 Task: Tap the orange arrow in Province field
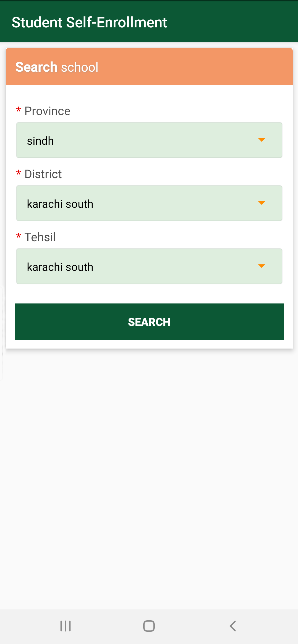(x=261, y=140)
